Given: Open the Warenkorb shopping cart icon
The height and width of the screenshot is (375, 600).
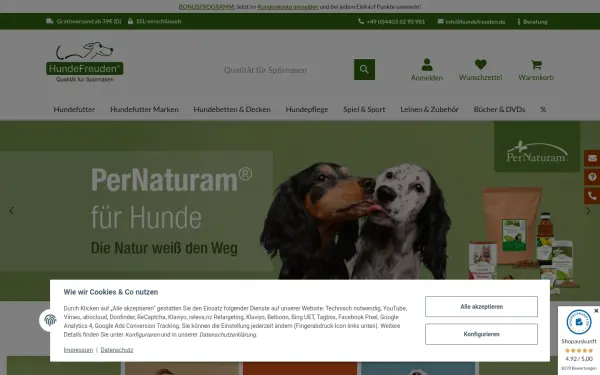Looking at the screenshot, I should point(536,70).
